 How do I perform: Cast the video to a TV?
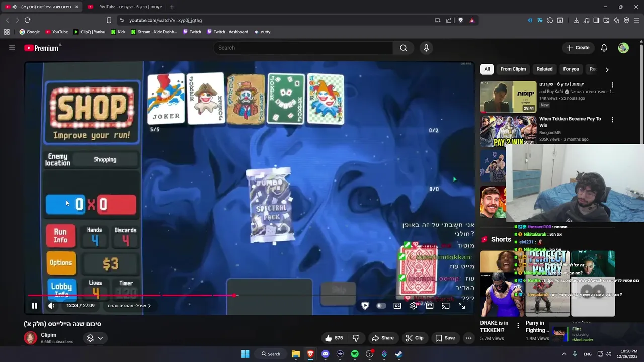pos(446,306)
